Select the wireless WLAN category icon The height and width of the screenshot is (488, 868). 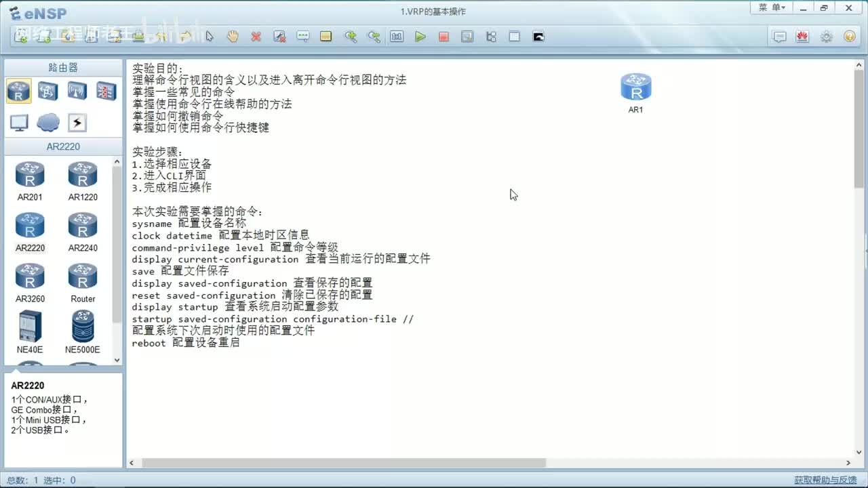(77, 91)
